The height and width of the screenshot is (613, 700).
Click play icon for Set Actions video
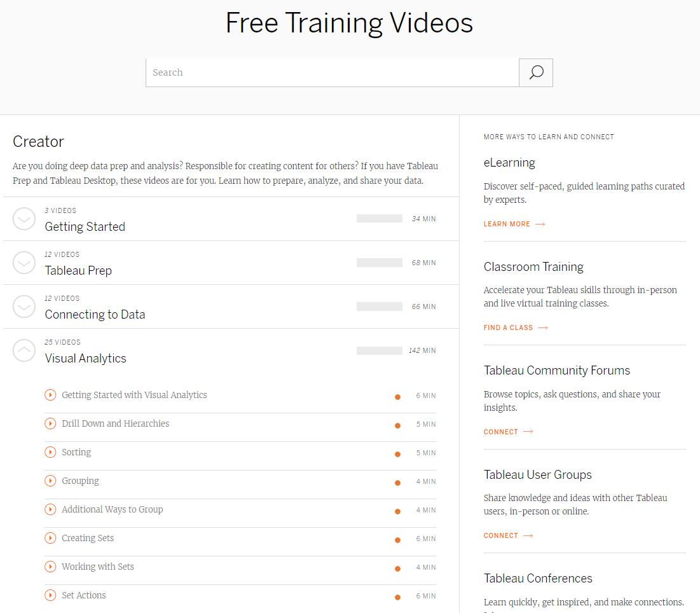[x=50, y=595]
